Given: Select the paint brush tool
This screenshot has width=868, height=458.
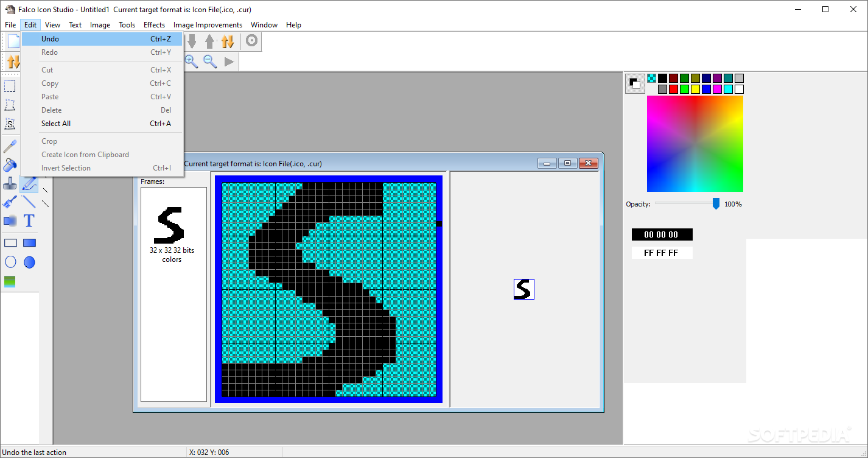Looking at the screenshot, I should click(x=10, y=202).
